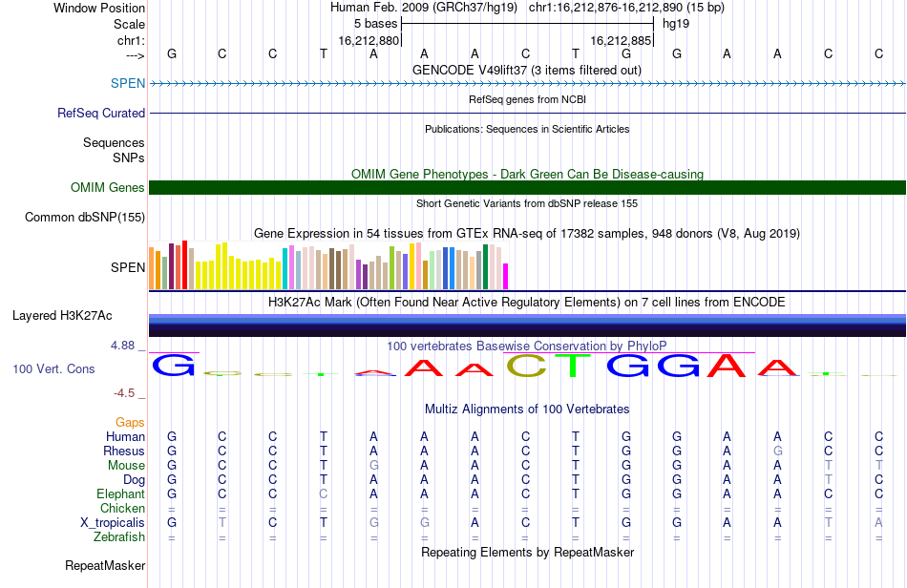The image size is (907, 588).
Task: Click the SPEN label beside the GTEx bars
Action: point(128,267)
